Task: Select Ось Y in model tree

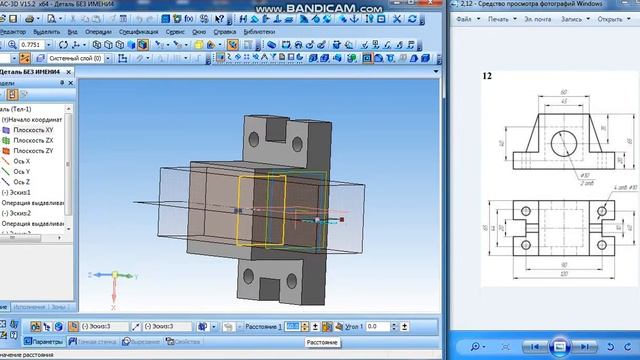Action: [21, 171]
